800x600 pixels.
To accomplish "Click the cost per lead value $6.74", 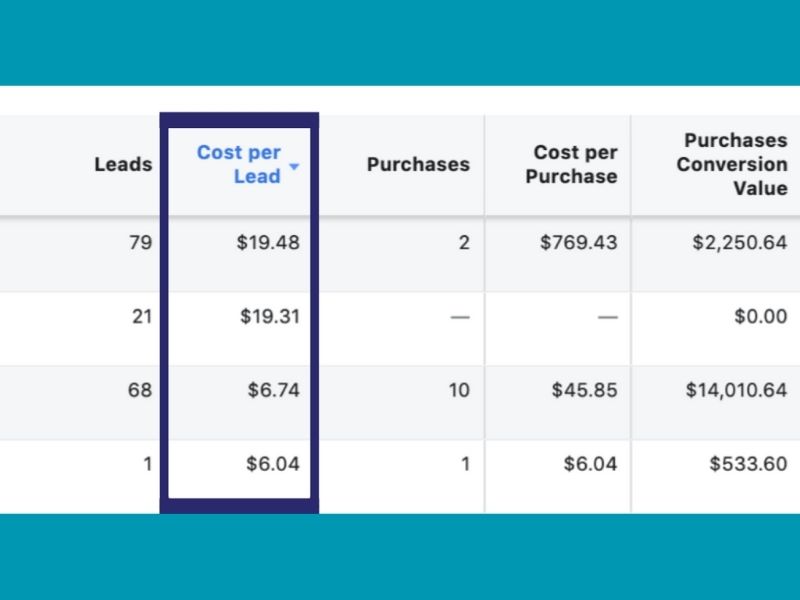I will pos(273,390).
